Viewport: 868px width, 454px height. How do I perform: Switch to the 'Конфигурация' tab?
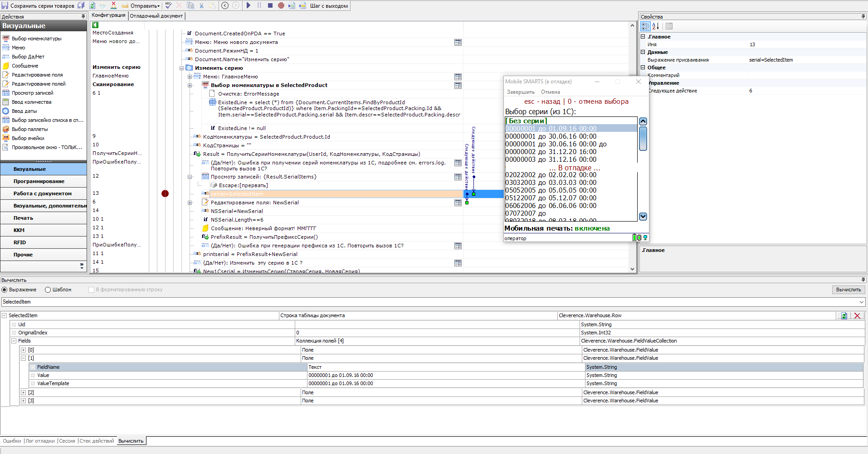click(108, 15)
